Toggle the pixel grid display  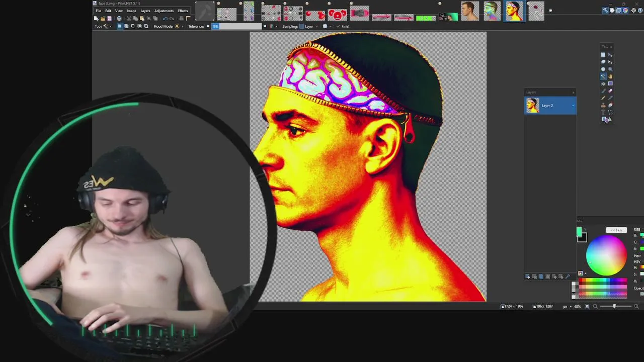click(181, 19)
